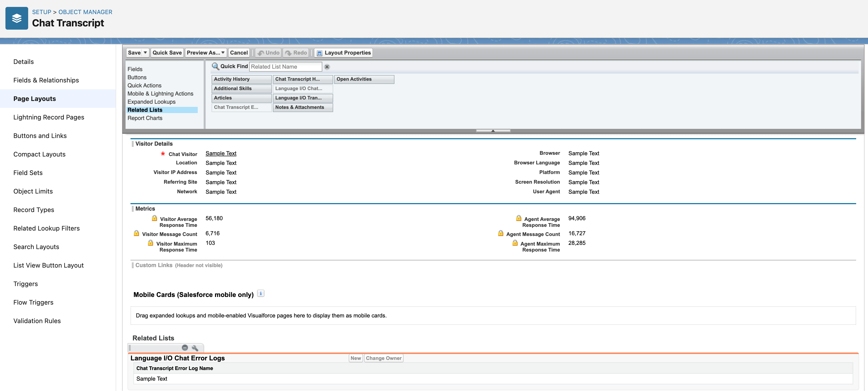
Task: Click the New button in related list
Action: point(355,358)
